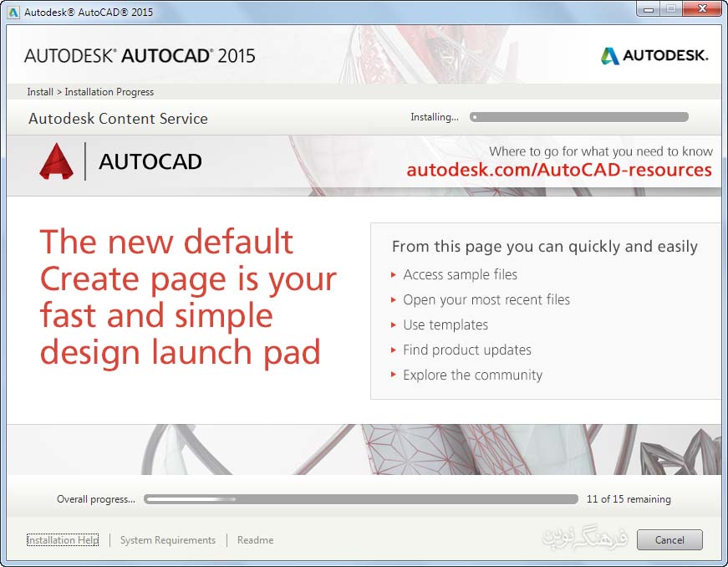The image size is (728, 567).
Task: Click 'Find product updates' bullet text
Action: [467, 350]
